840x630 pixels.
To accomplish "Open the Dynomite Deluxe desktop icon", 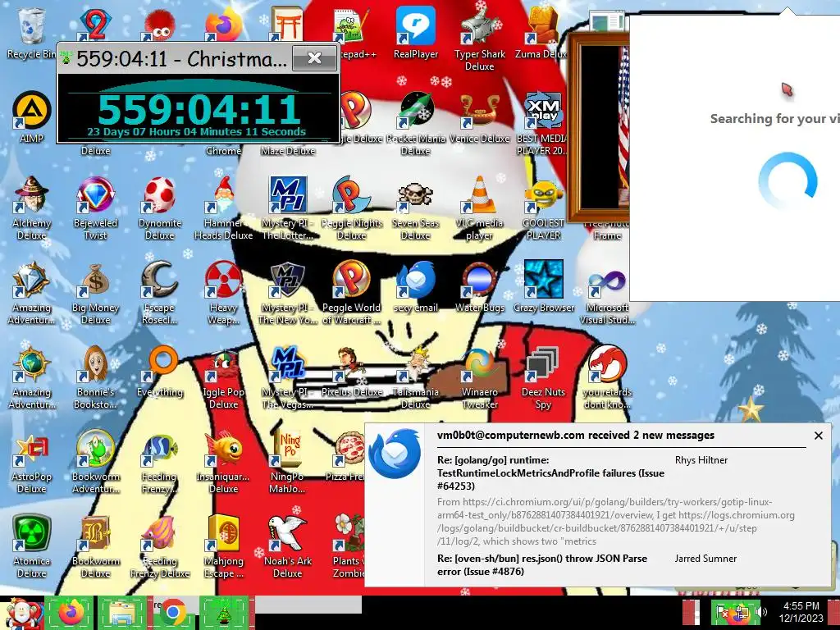I will point(160,208).
